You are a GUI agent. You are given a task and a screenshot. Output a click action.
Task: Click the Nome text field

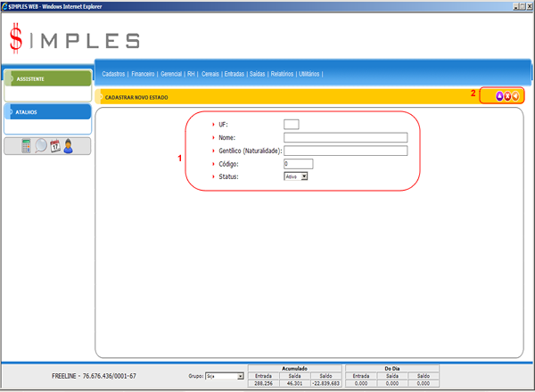pos(345,137)
